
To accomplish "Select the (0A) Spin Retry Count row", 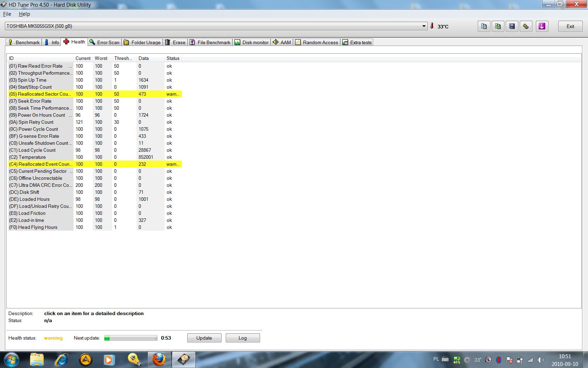I will pyautogui.click(x=94, y=122).
